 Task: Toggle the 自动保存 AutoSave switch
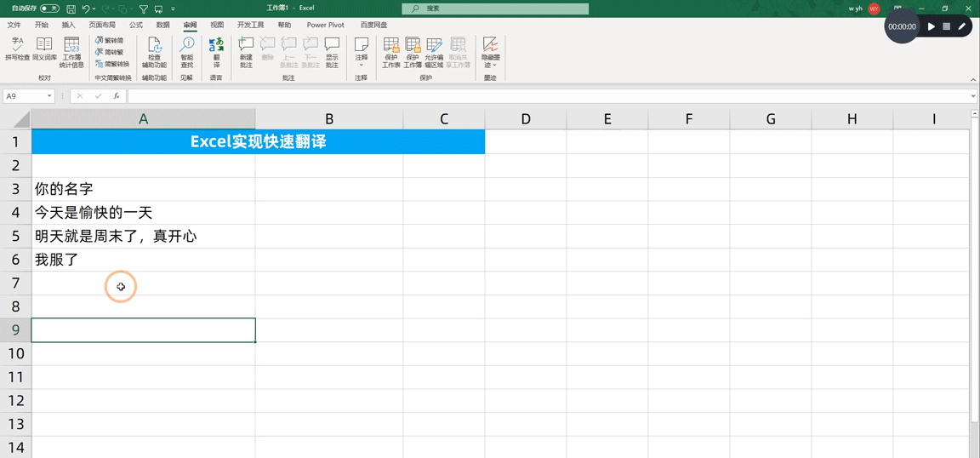coord(50,9)
